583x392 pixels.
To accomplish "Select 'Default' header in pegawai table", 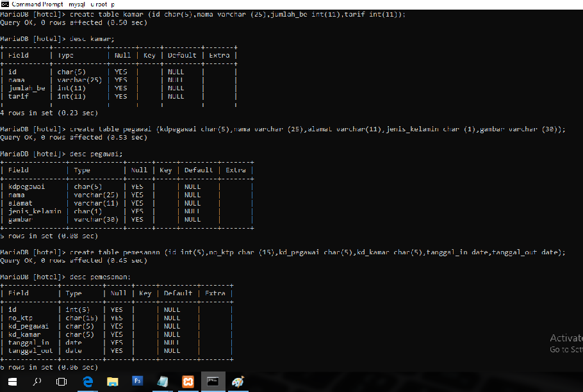I will click(199, 170).
